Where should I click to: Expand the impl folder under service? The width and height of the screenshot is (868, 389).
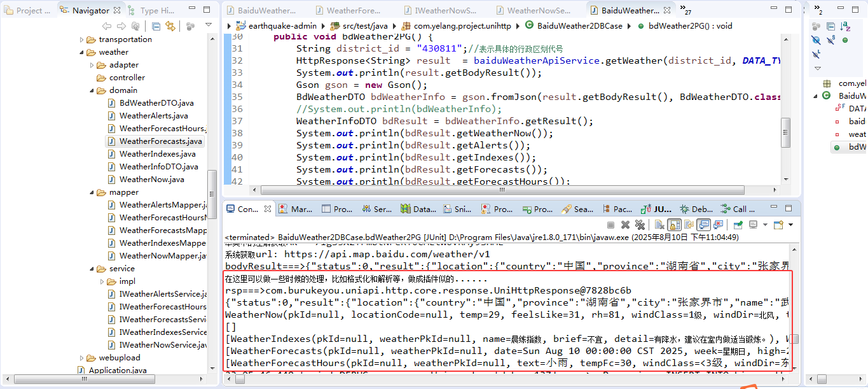click(x=102, y=281)
